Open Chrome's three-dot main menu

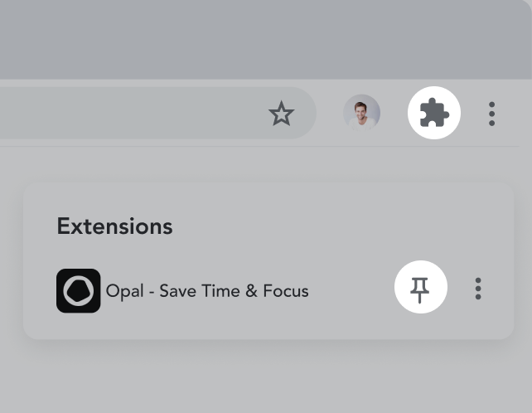click(492, 114)
